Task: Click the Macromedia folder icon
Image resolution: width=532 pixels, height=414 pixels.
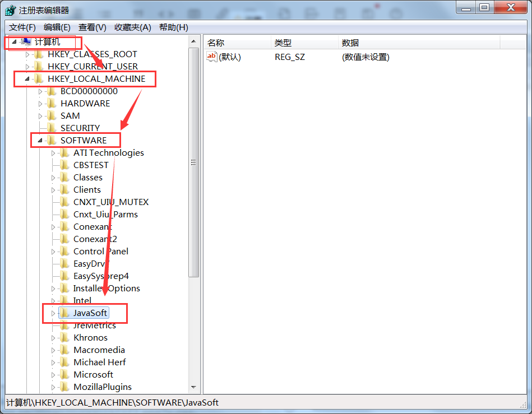Action: click(x=65, y=350)
